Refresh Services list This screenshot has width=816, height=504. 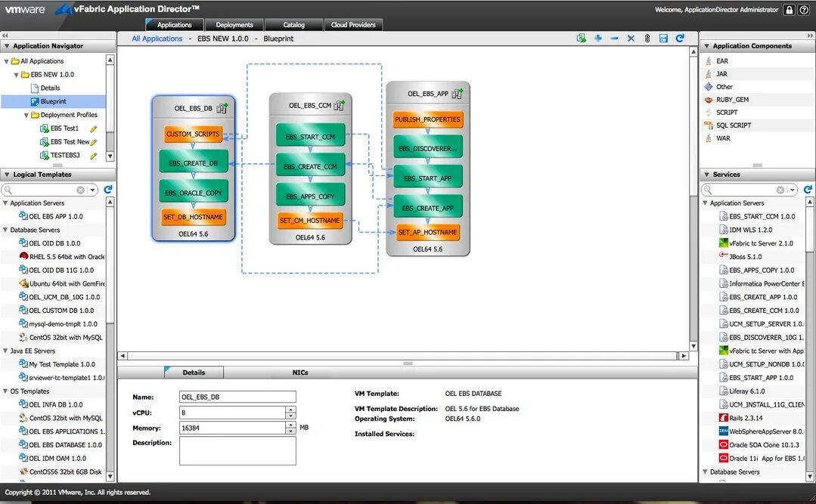pos(808,190)
